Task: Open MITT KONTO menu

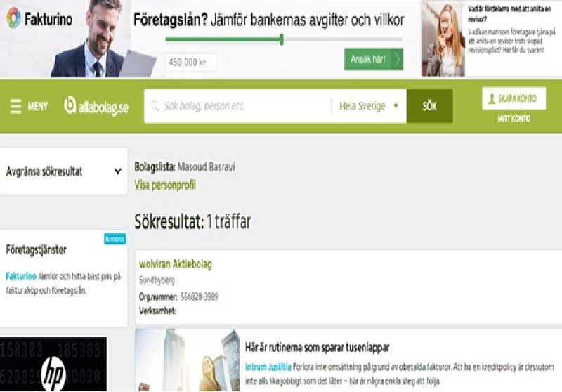Action: pos(514,119)
